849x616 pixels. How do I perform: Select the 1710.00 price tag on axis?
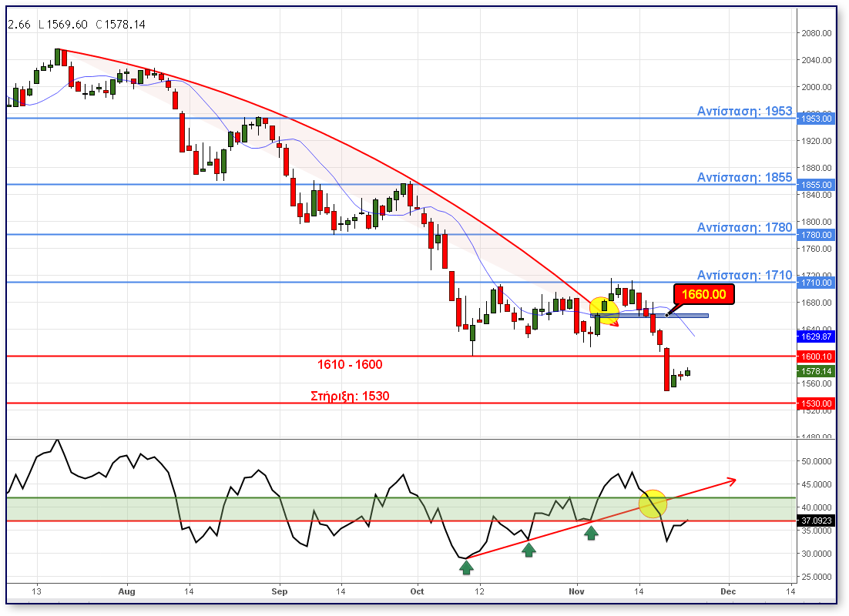tap(816, 283)
